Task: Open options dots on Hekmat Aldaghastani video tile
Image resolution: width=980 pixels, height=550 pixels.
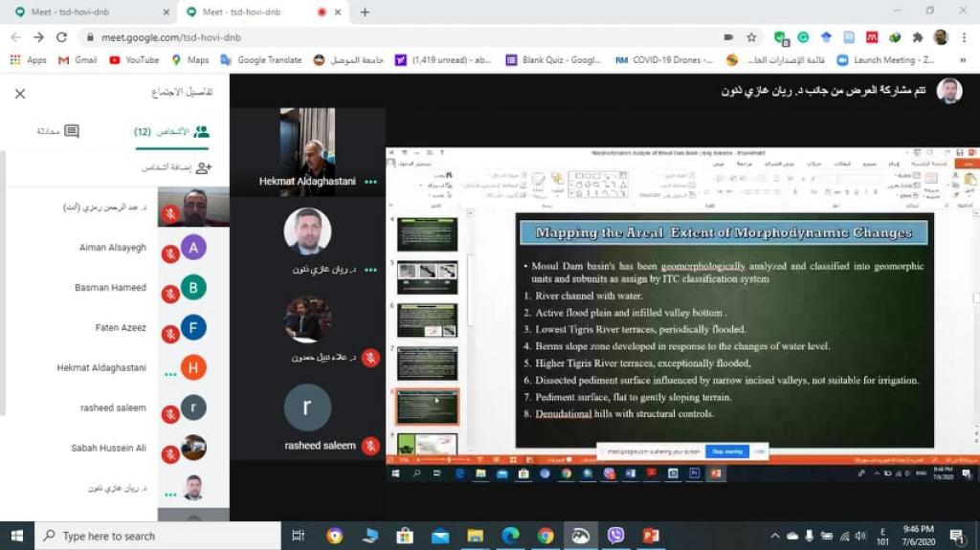Action: coord(370,181)
